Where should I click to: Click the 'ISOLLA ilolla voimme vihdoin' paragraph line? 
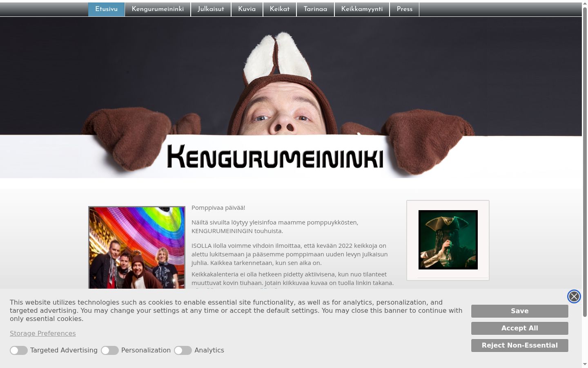coord(289,246)
